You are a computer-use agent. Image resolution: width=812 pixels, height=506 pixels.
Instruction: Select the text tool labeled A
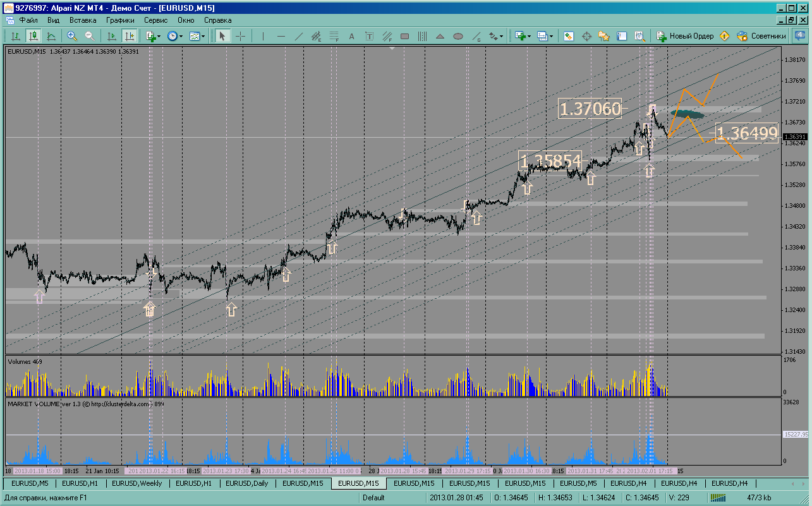pos(352,36)
